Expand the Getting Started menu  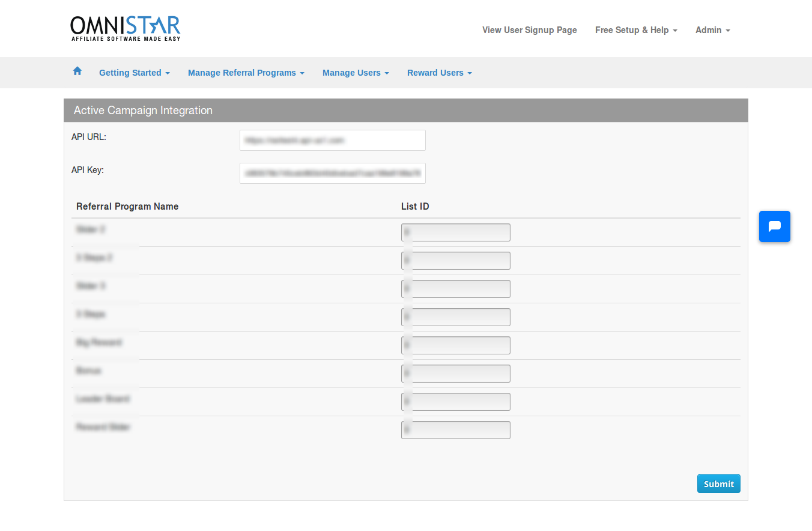click(x=135, y=73)
